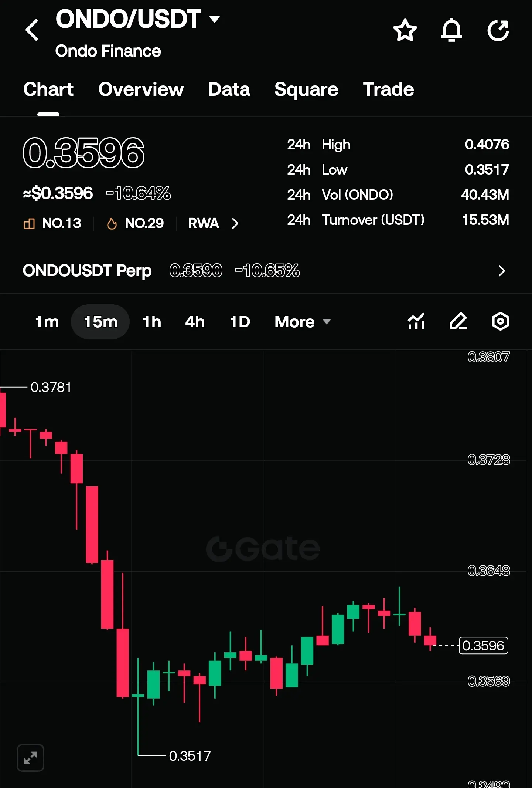Open ONDOUSDT Perp row chevron
Image resolution: width=532 pixels, height=788 pixels.
click(501, 271)
